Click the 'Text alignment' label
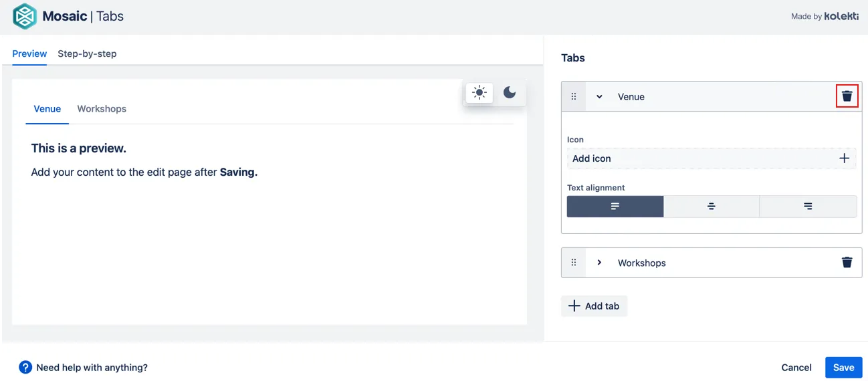 (x=596, y=188)
